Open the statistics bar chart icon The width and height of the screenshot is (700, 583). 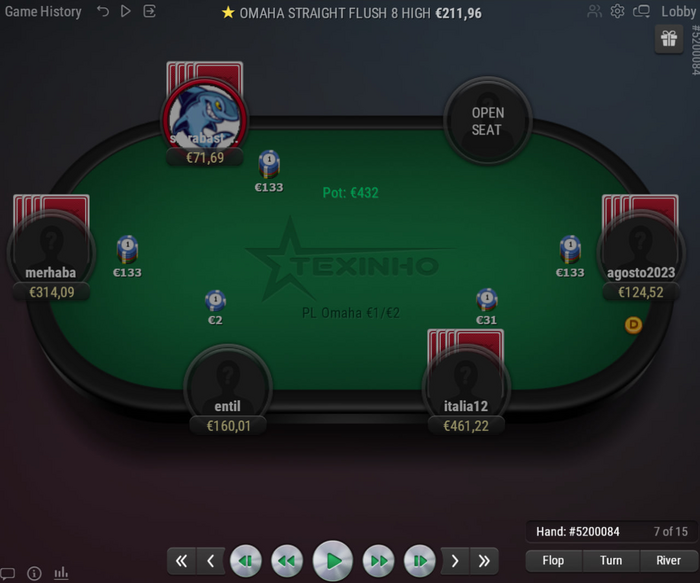click(x=61, y=573)
